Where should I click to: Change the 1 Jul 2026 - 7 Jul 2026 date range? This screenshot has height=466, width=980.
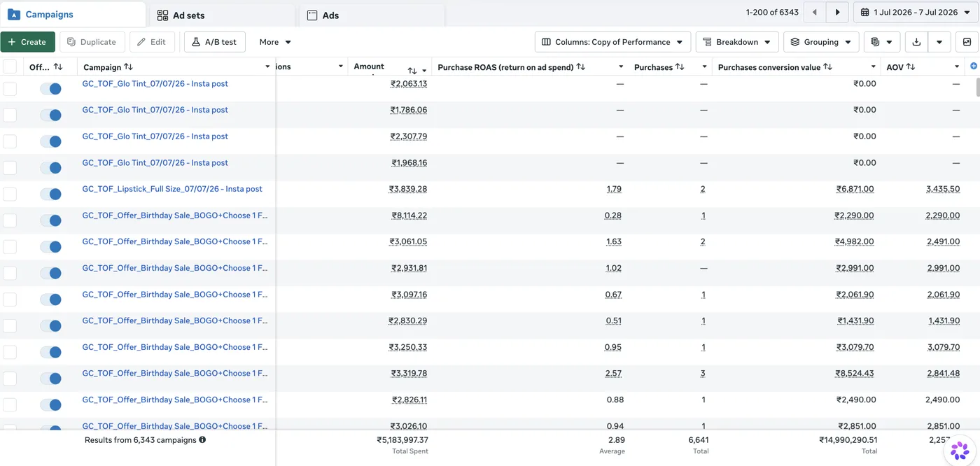[916, 12]
